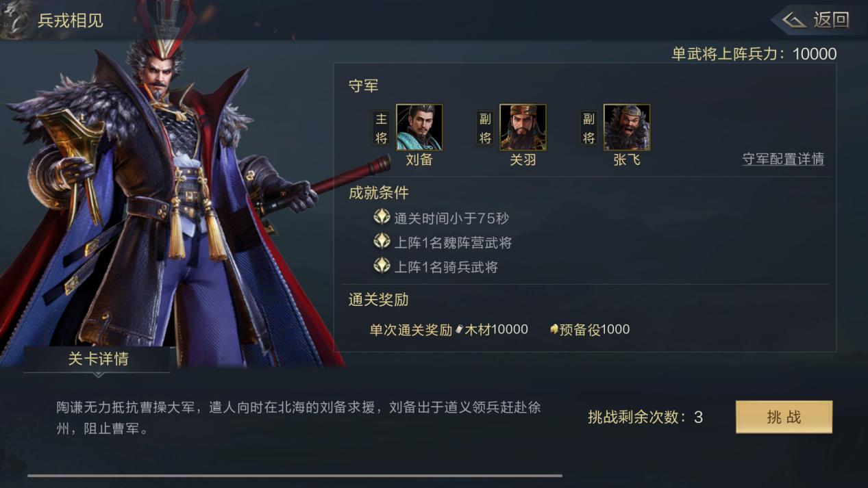Expand the arrow under 关卡详情 tab

[98, 375]
